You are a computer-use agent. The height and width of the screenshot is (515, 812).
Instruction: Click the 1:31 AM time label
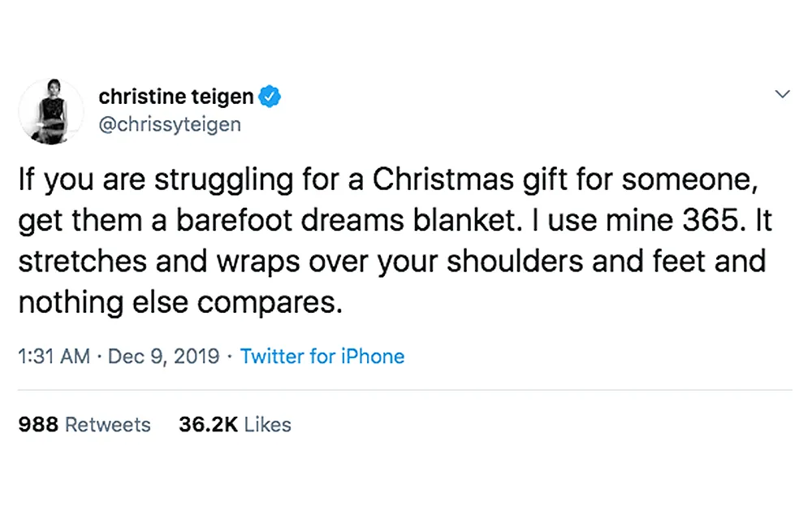point(53,356)
